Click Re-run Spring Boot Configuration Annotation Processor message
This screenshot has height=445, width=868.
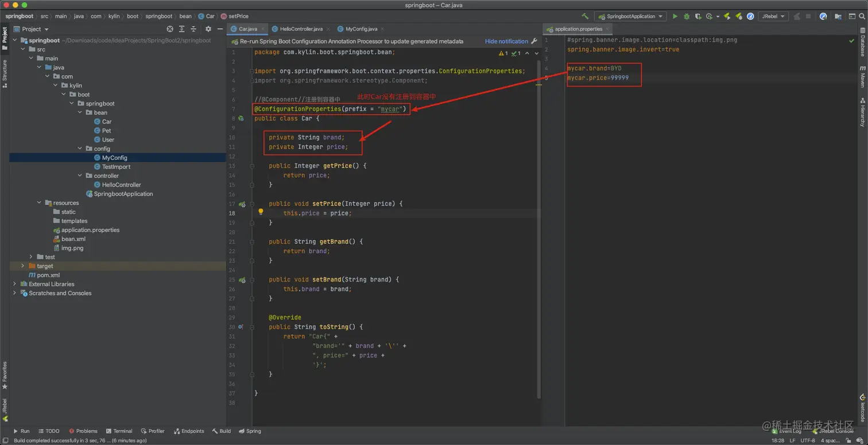tap(351, 41)
